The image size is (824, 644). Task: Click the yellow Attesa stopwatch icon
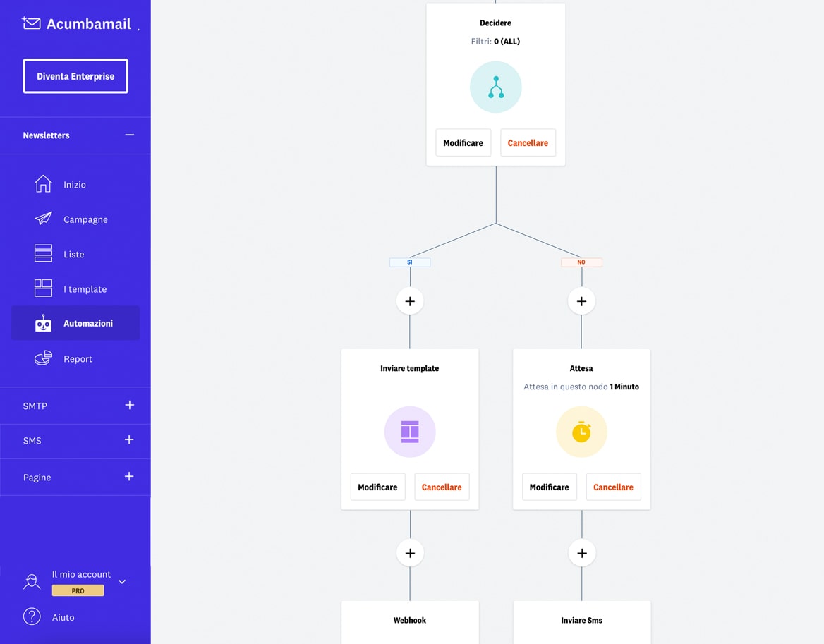click(x=581, y=432)
